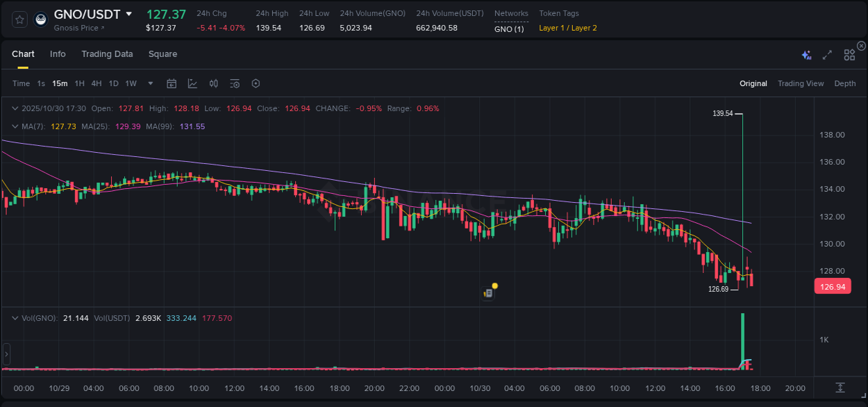Launch the AI analysis tool
This screenshot has width=868, height=407.
(806, 54)
